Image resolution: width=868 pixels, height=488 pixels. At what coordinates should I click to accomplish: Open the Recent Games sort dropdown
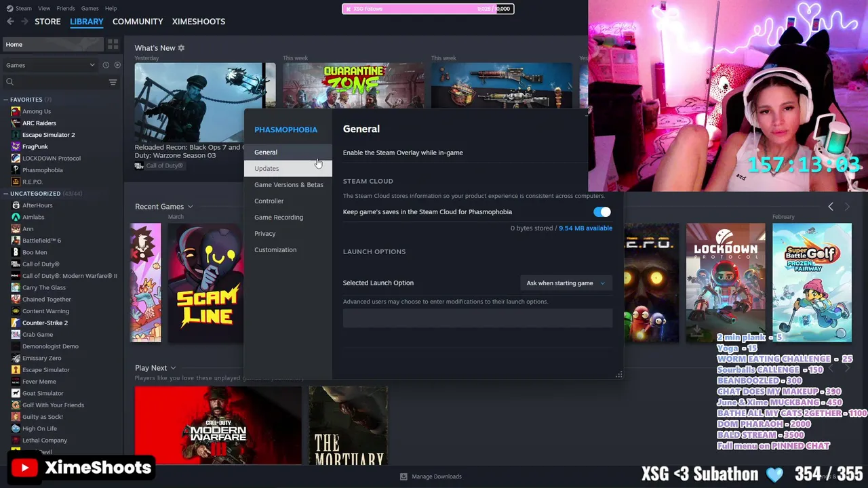click(190, 207)
